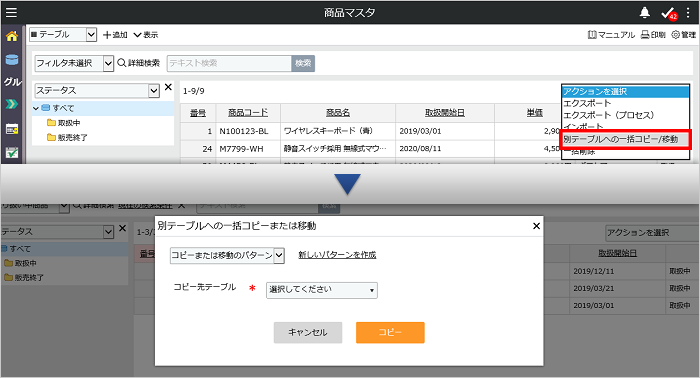Sort by 単価 column header
The image size is (700, 378).
click(x=534, y=113)
